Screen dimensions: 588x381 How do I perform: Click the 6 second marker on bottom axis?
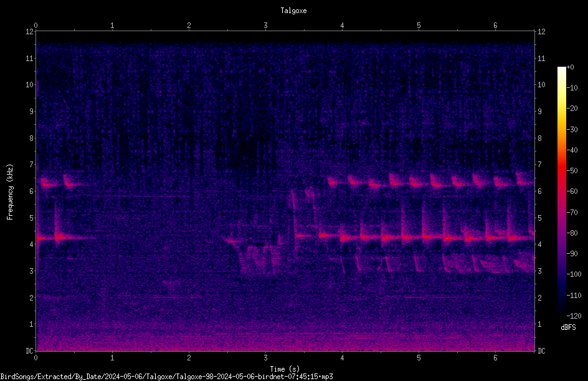point(495,358)
